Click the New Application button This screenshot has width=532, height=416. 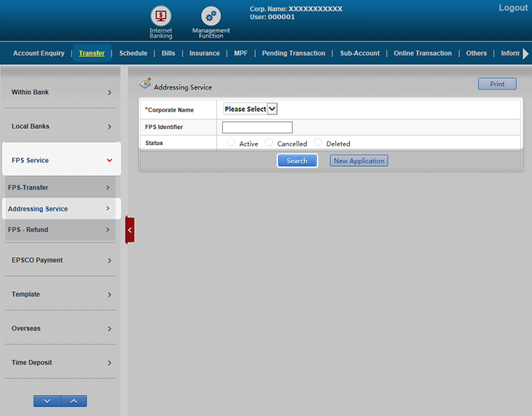pos(359,161)
